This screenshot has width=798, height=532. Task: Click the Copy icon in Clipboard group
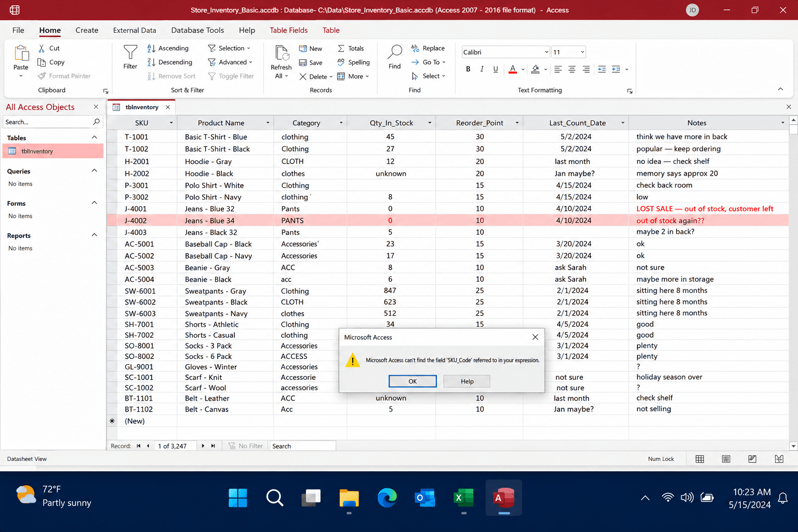pos(42,62)
